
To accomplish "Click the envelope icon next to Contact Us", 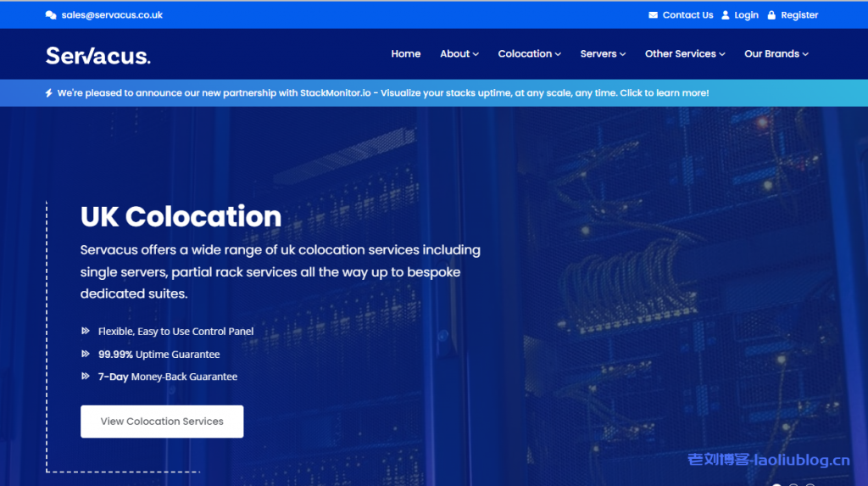I will 653,15.
